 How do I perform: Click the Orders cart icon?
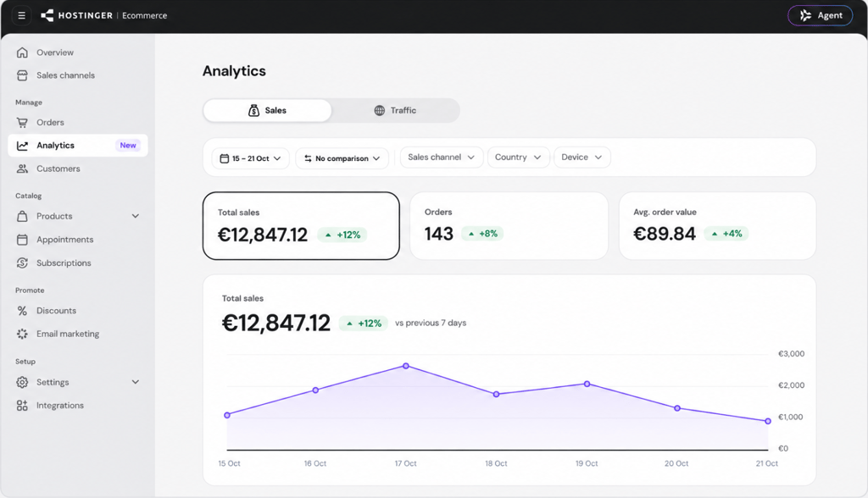pos(22,122)
